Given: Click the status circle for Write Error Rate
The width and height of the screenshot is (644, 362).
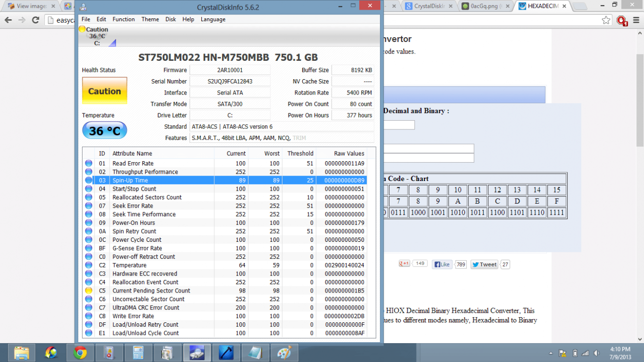Looking at the screenshot, I should tap(88, 316).
